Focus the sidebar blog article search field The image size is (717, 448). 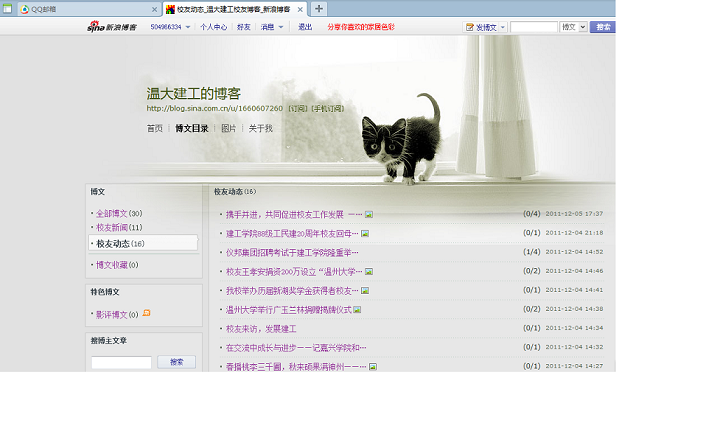coord(121,362)
